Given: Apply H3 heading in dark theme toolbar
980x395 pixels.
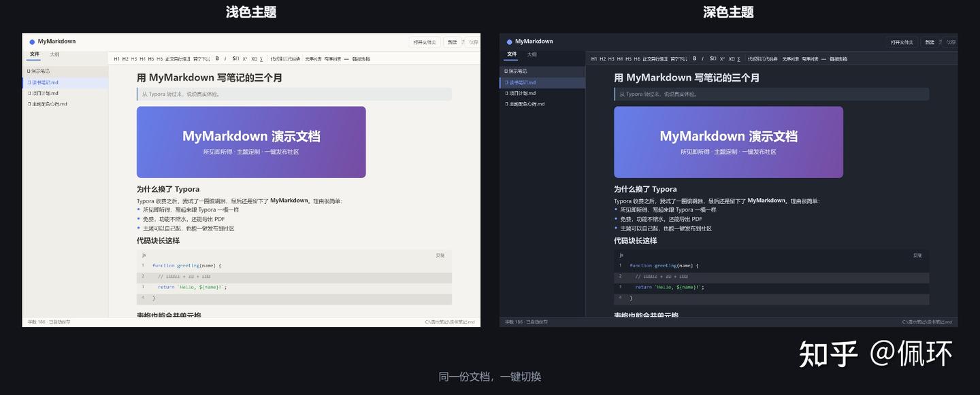Looking at the screenshot, I should point(611,59).
